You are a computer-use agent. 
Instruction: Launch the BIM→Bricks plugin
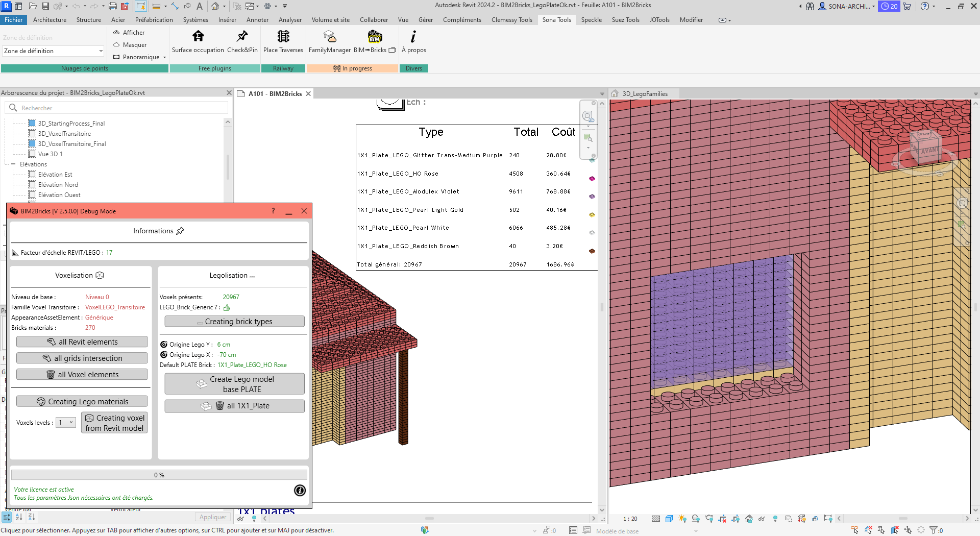pos(375,41)
